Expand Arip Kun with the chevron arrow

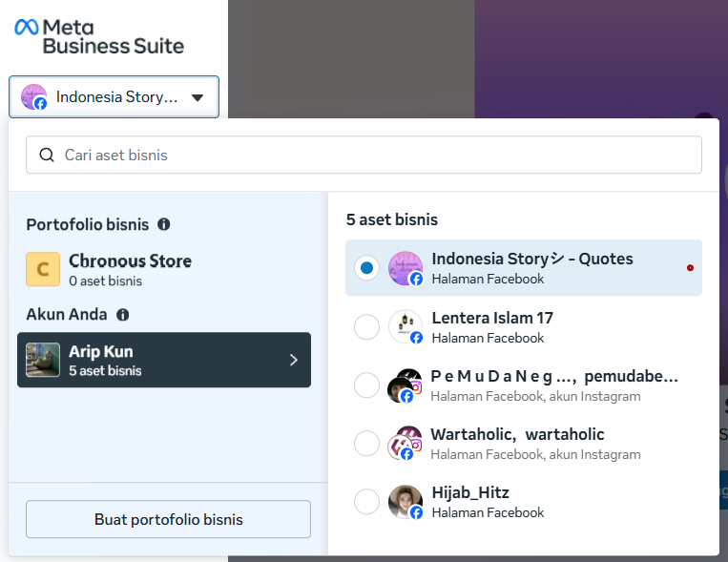click(x=294, y=360)
